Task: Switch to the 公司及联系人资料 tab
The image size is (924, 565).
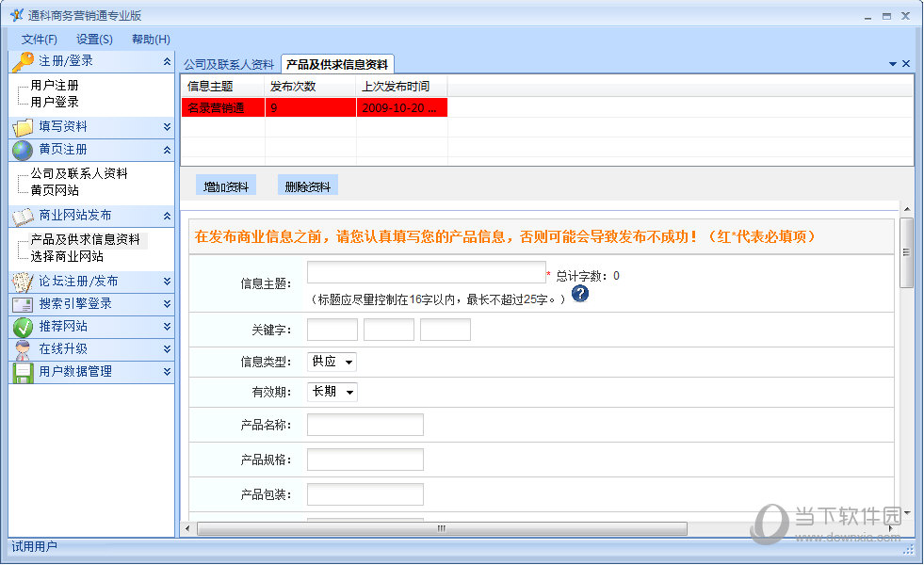Action: click(229, 64)
